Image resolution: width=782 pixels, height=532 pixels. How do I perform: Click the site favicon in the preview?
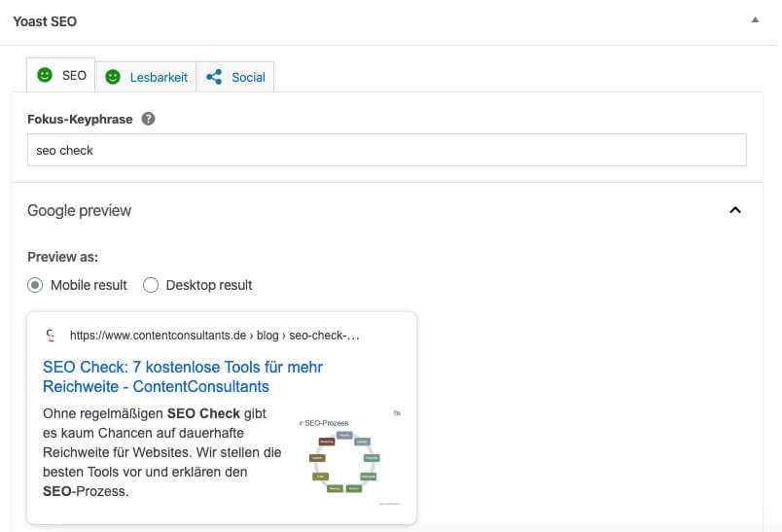click(51, 336)
